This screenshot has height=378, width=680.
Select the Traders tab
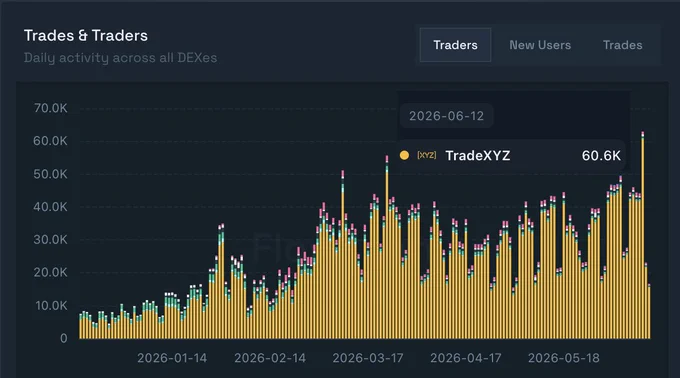(x=455, y=45)
